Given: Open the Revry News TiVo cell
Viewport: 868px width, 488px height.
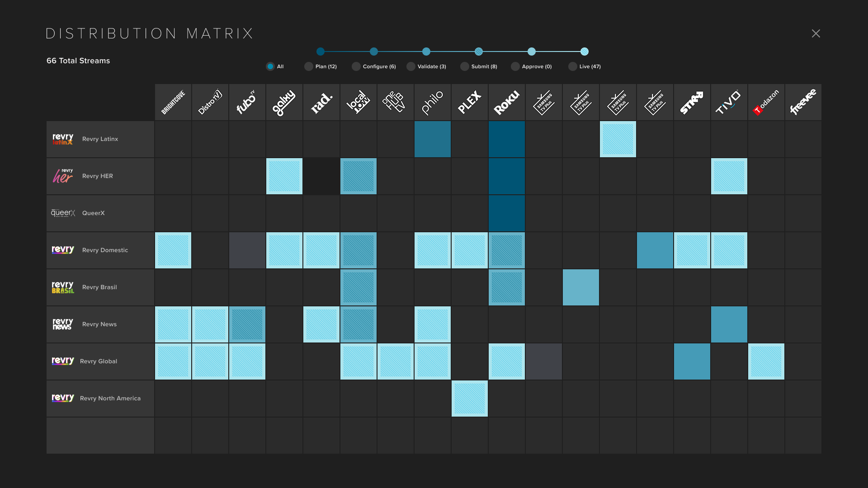Looking at the screenshot, I should (729, 324).
